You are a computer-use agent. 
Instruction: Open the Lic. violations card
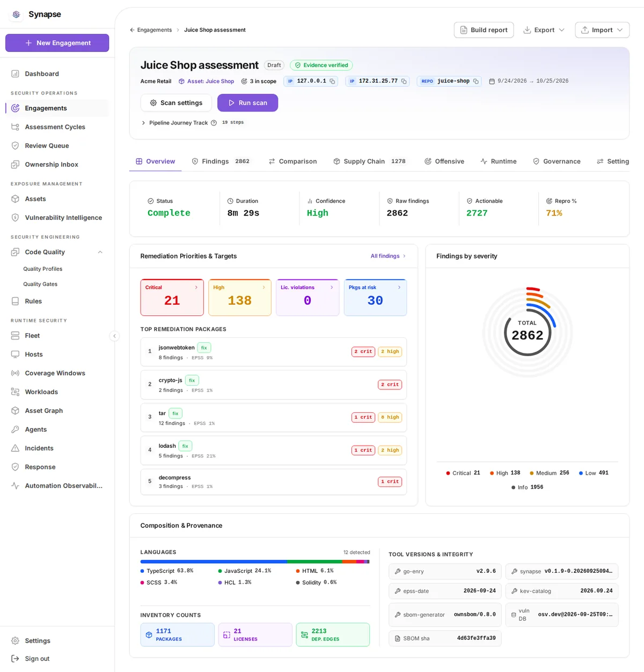coord(308,298)
